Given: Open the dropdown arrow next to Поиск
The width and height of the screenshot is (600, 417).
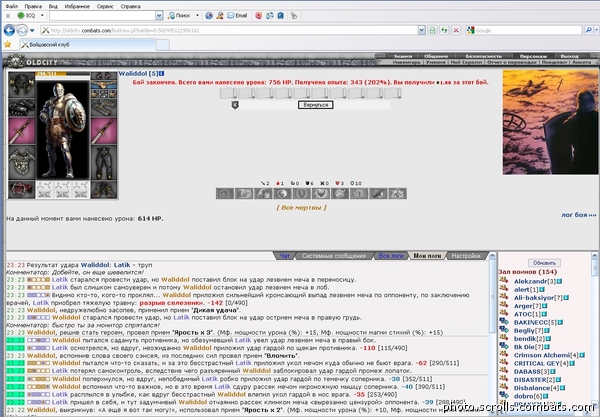Looking at the screenshot, I should pos(197,16).
